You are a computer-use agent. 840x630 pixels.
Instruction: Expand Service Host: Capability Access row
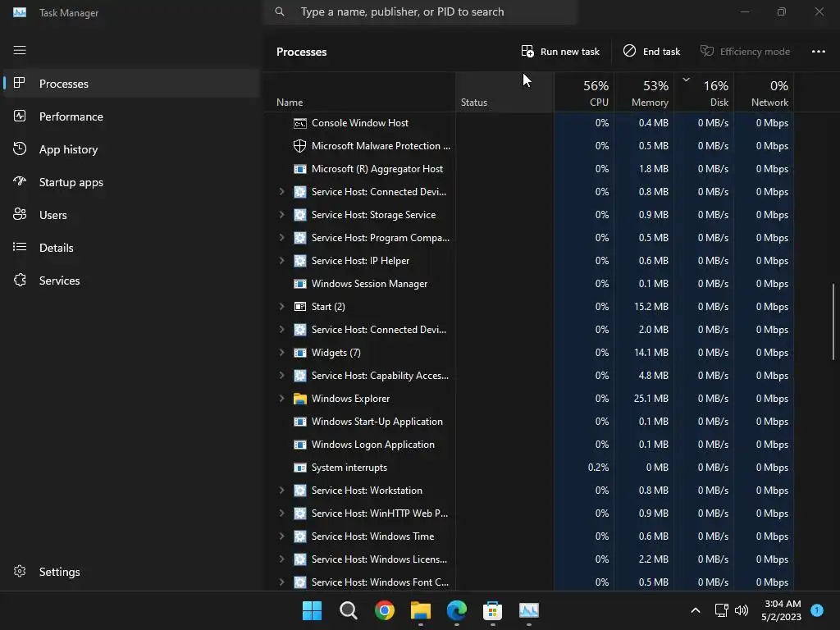point(282,376)
